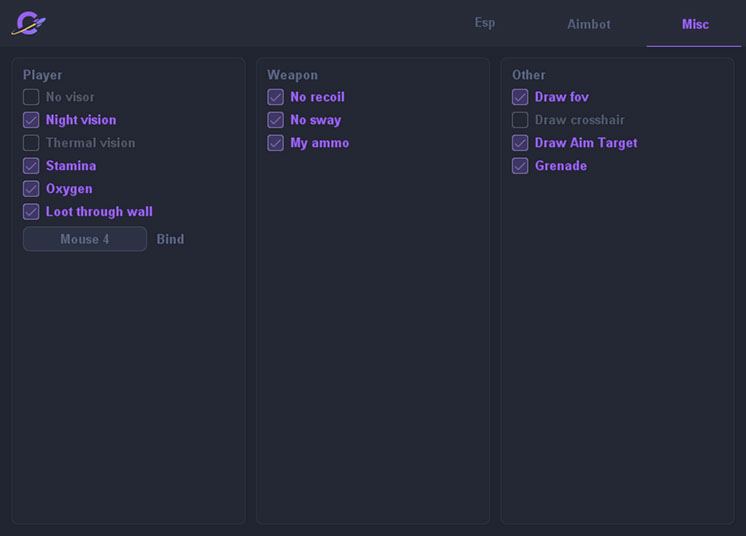Screen dimensions: 746x536
Task: Disable the No recoil checkbox
Action: (x=276, y=97)
